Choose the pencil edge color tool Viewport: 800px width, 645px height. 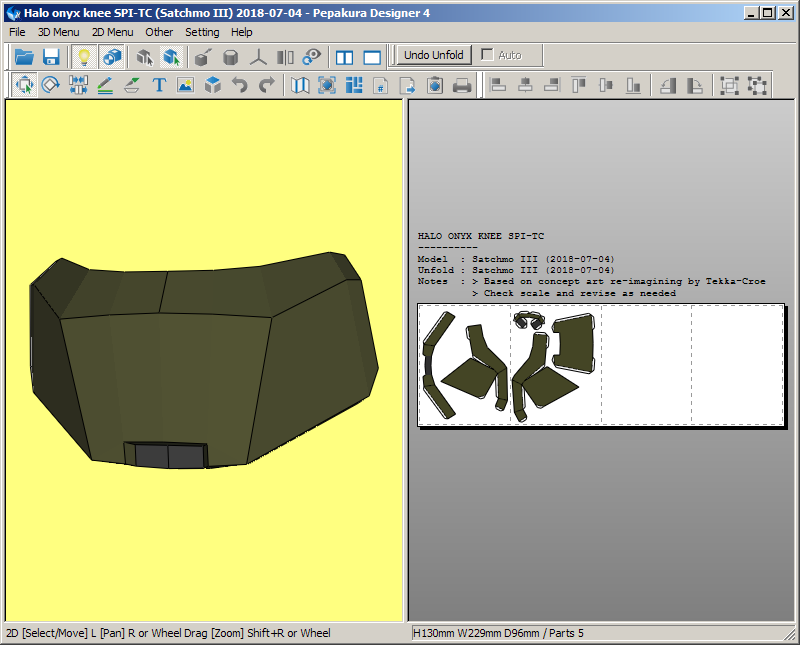coord(105,85)
